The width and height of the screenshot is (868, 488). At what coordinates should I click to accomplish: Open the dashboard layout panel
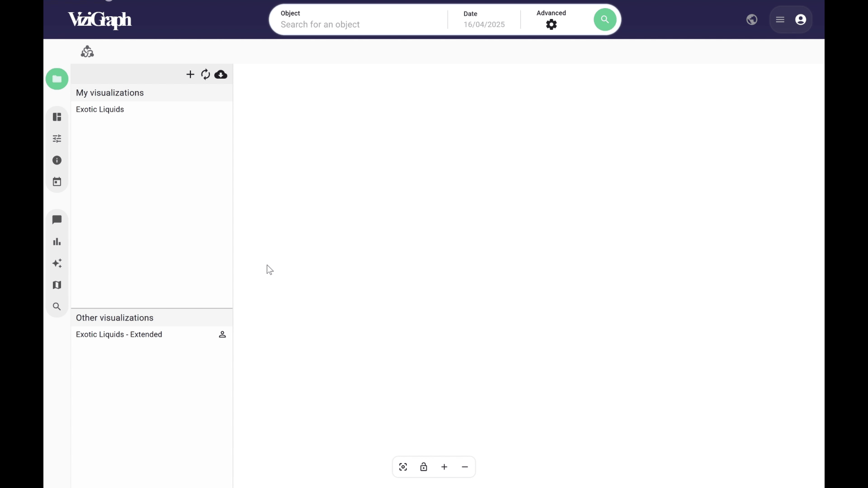57,117
